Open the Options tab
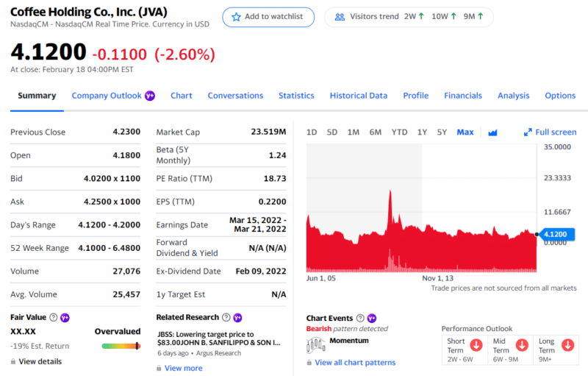This screenshot has height=376, width=588. click(560, 96)
